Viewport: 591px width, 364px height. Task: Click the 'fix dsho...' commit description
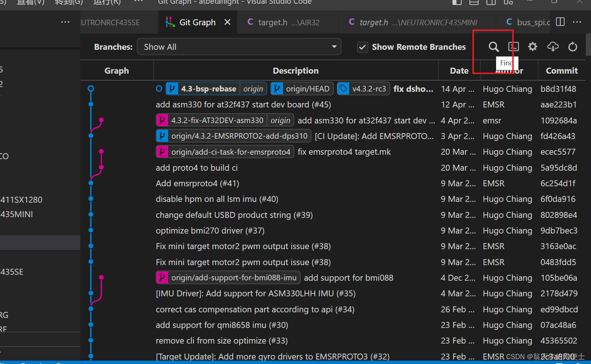coord(413,89)
